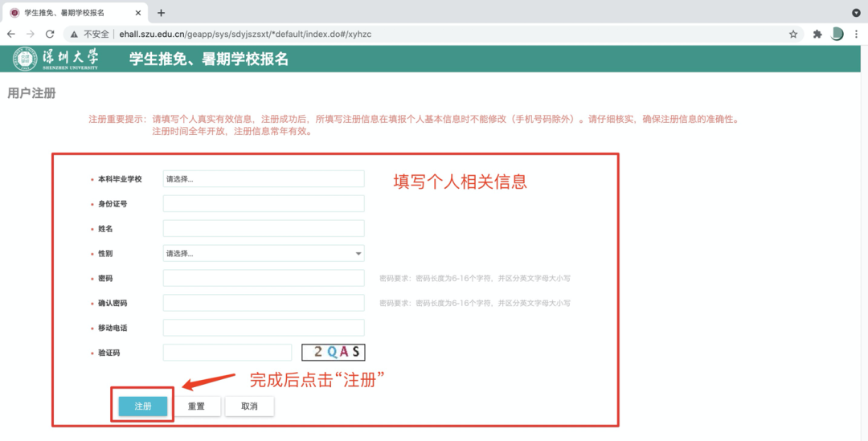This screenshot has width=868, height=441.
Task: Click the browser back arrow
Action: (x=11, y=34)
